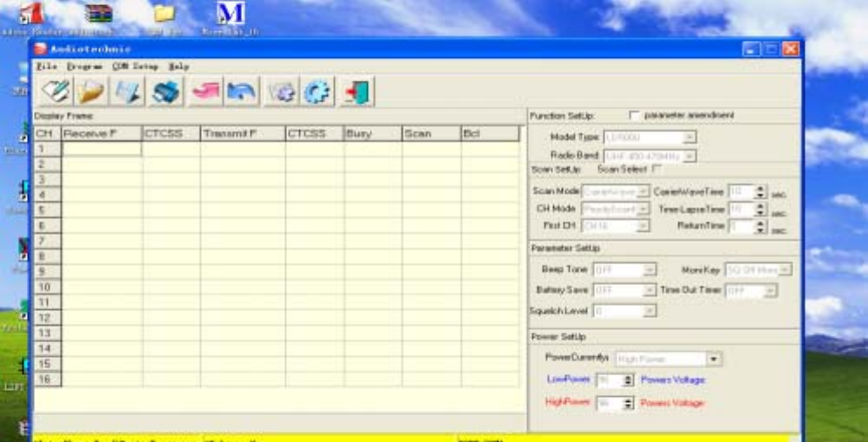
Task: Click the New file notepad-and-pen toolbar icon
Action: pos(56,91)
